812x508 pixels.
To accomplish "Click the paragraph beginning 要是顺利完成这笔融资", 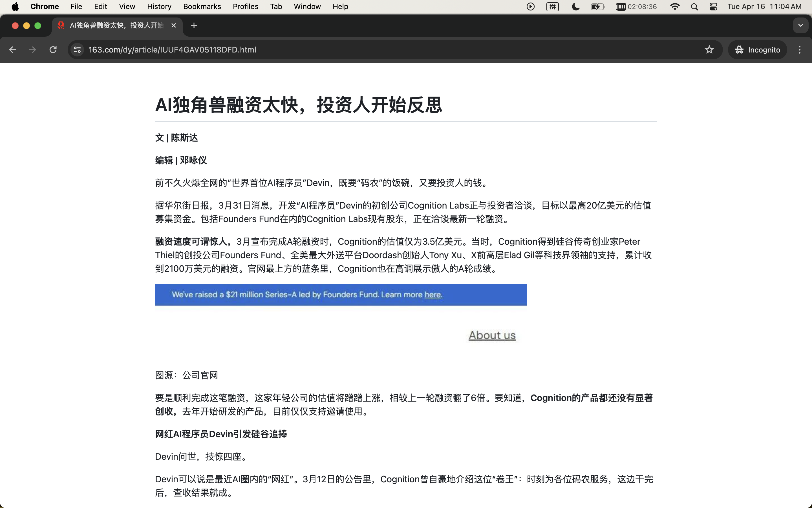I will pyautogui.click(x=404, y=404).
